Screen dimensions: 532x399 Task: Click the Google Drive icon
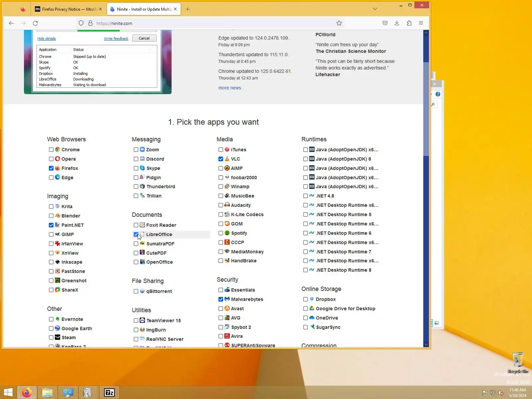click(312, 309)
